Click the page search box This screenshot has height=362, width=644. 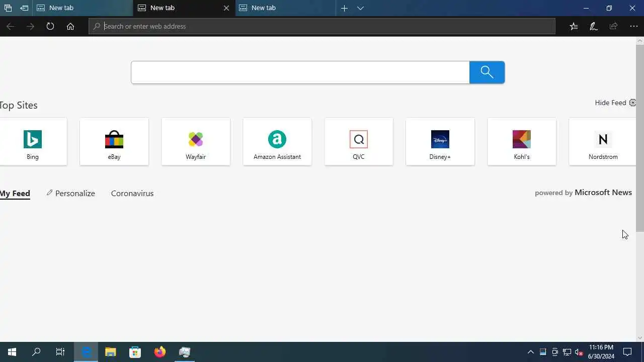(x=300, y=72)
